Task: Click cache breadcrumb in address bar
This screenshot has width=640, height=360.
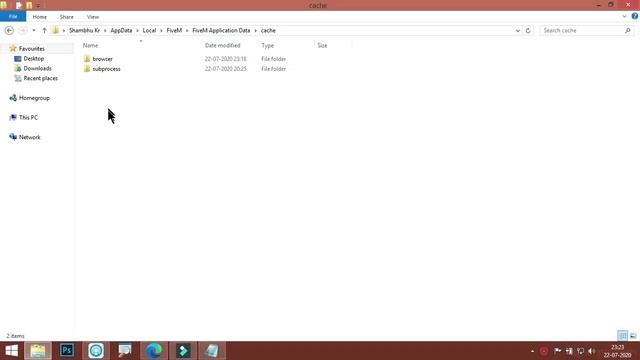Action: coord(268,31)
